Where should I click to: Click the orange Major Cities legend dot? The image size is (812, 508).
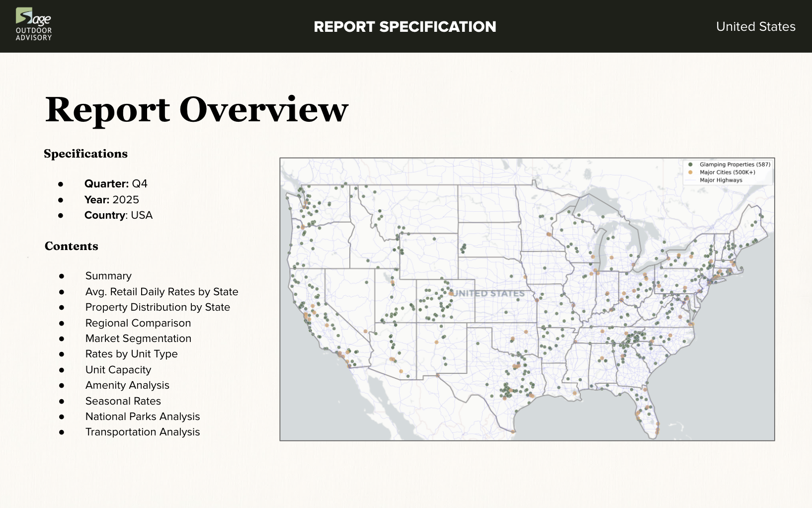coord(690,172)
